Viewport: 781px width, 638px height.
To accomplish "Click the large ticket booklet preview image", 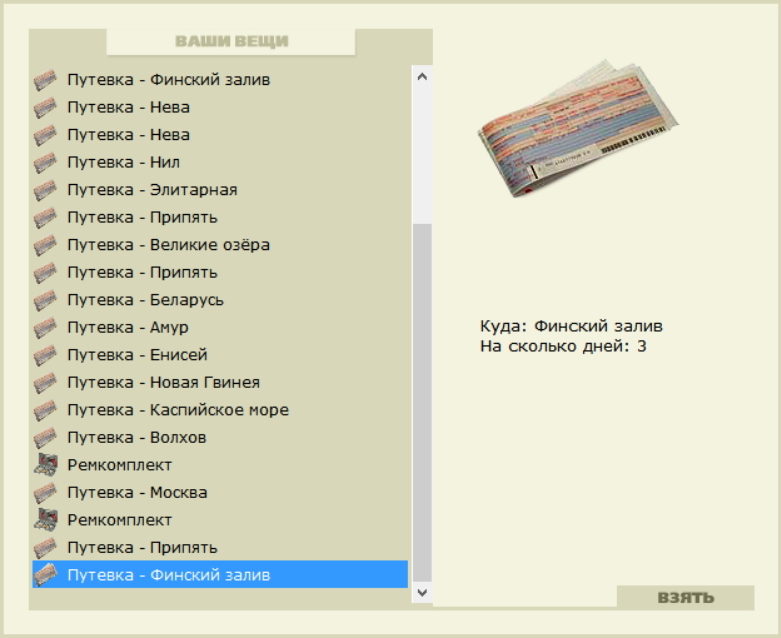I will click(x=578, y=128).
